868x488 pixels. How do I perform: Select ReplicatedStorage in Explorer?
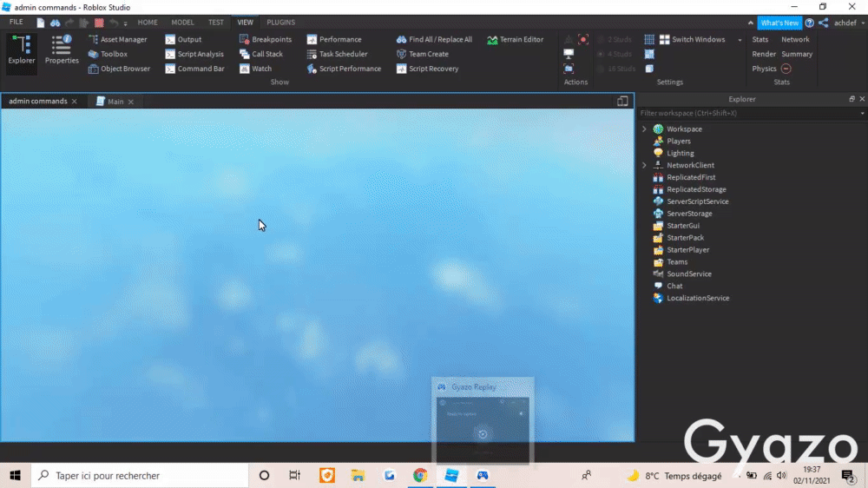coord(696,189)
